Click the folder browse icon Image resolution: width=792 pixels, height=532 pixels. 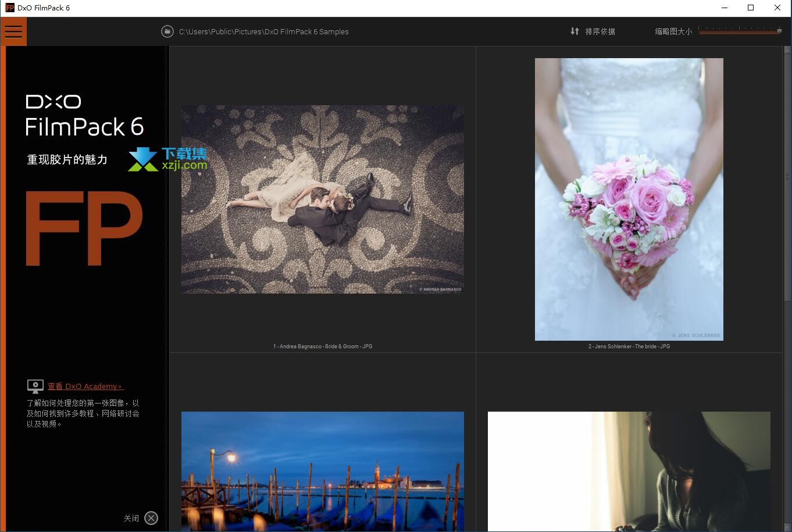pos(167,31)
